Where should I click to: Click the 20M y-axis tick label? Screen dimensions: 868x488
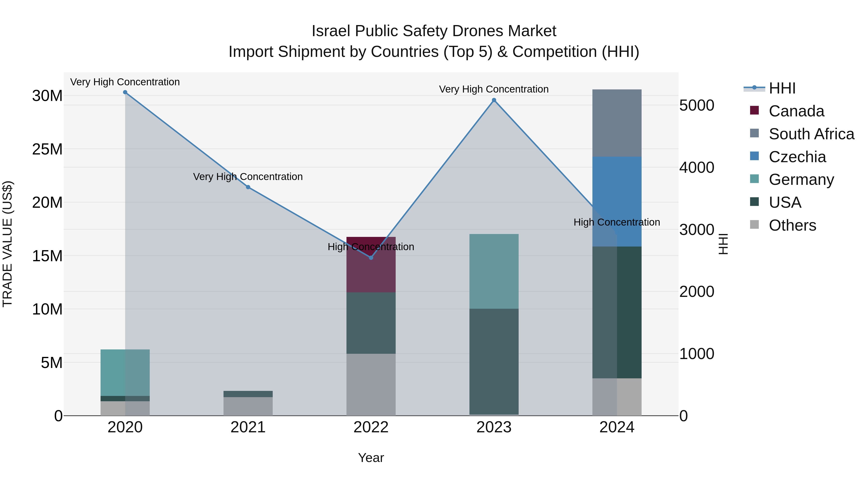[x=47, y=203]
